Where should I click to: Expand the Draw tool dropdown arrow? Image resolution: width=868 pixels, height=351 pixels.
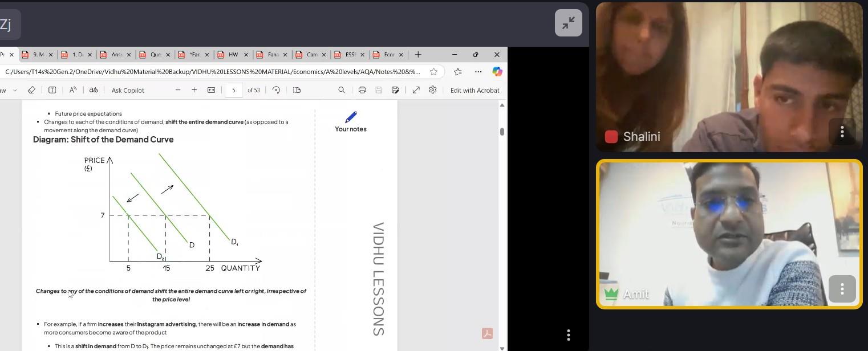[15, 90]
